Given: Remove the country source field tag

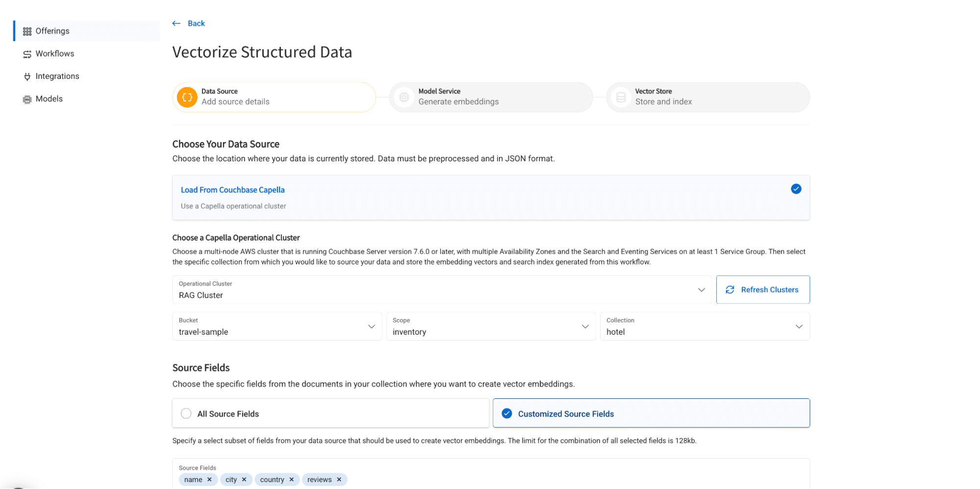Looking at the screenshot, I should tap(292, 479).
